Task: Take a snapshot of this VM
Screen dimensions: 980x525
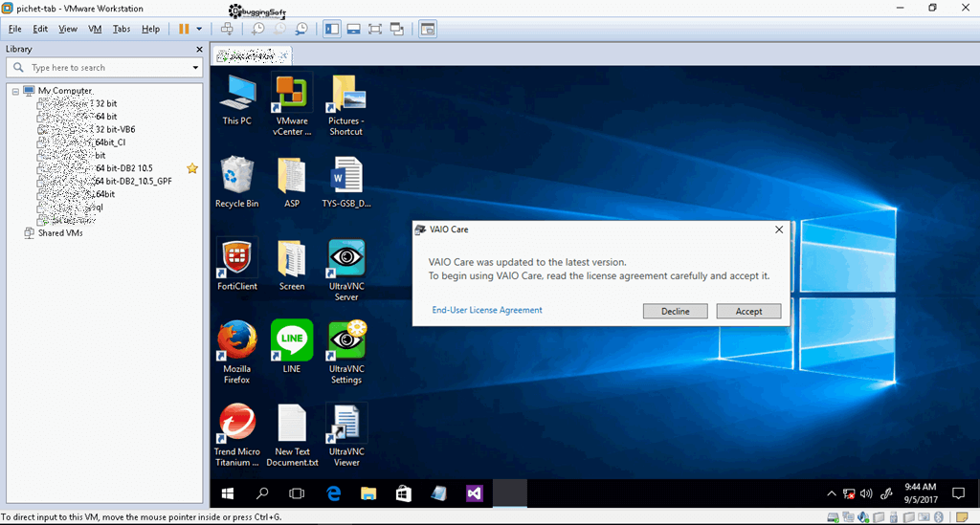Action: pyautogui.click(x=258, y=29)
